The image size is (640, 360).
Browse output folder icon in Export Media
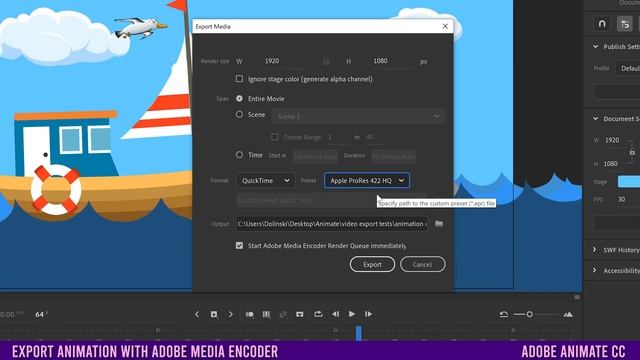tap(439, 224)
